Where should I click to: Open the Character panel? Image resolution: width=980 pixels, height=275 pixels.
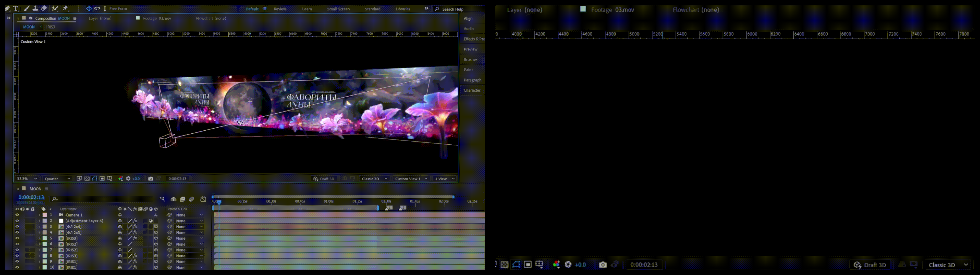pyautogui.click(x=472, y=90)
